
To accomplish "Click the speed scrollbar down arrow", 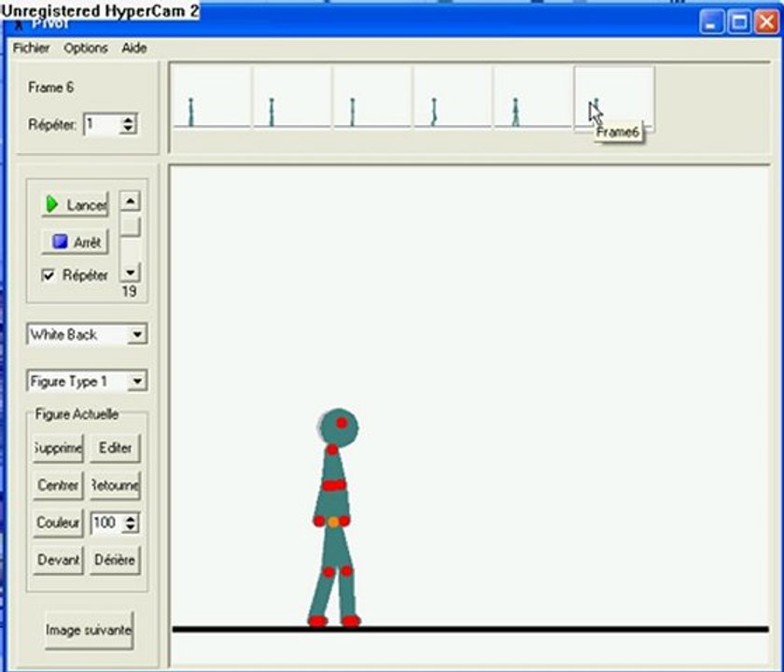I will point(130,273).
